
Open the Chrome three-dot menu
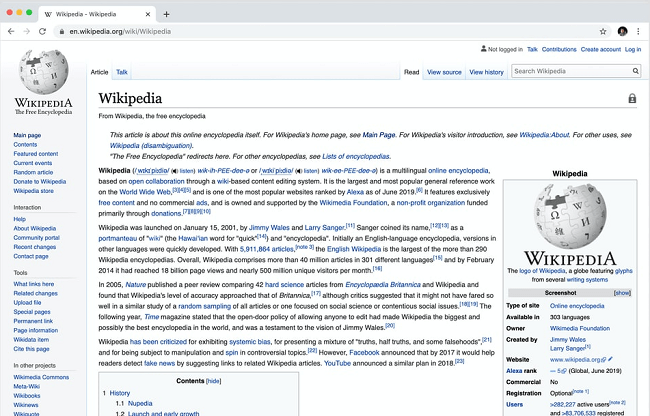click(638, 31)
